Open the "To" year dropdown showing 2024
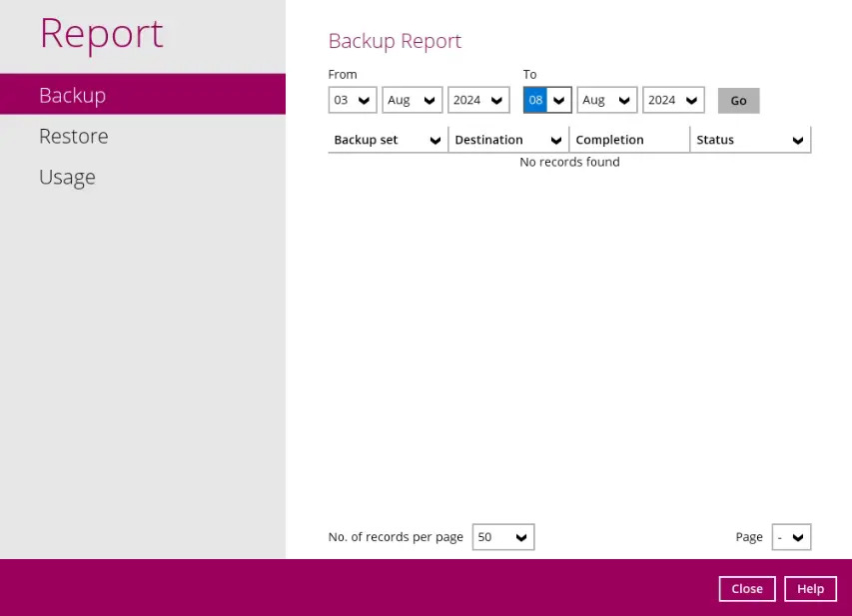Viewport: 852px width, 616px height. click(672, 100)
